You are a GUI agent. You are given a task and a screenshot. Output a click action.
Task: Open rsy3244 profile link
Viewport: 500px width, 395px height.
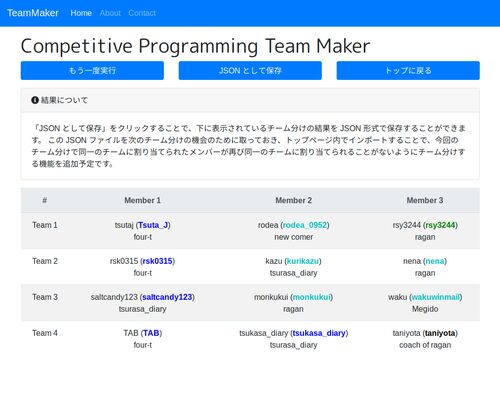click(440, 225)
